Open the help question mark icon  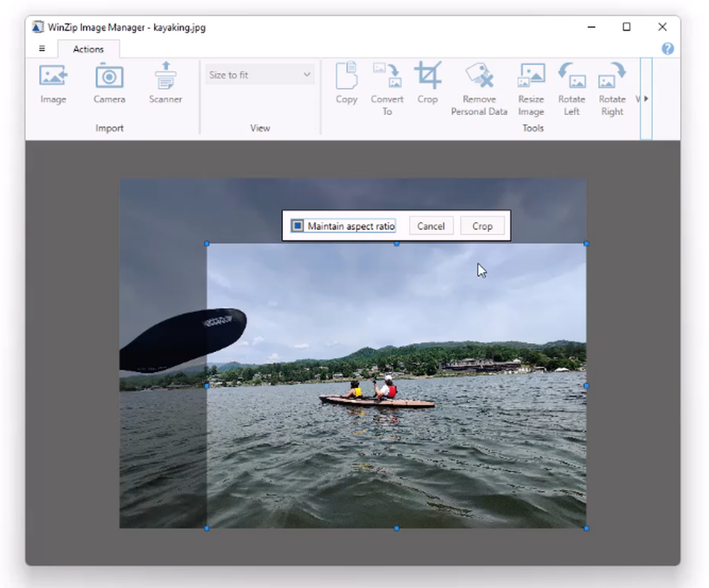(x=667, y=49)
